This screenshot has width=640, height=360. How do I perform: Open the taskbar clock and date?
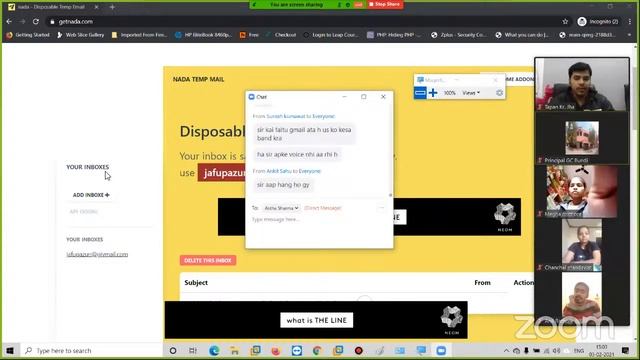pyautogui.click(x=602, y=351)
